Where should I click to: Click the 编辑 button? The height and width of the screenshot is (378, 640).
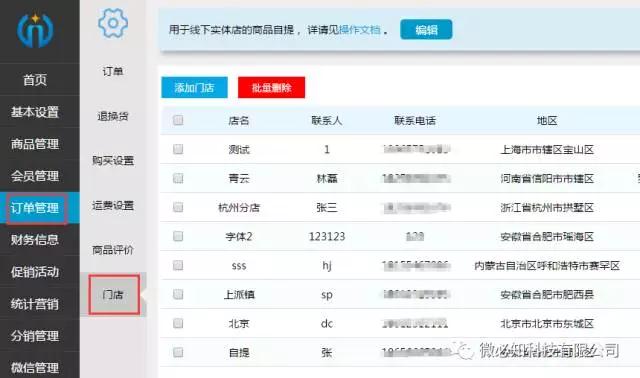coord(426,30)
